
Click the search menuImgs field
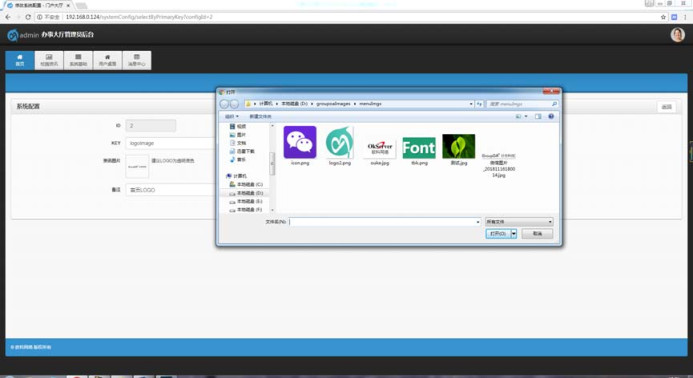coord(522,104)
